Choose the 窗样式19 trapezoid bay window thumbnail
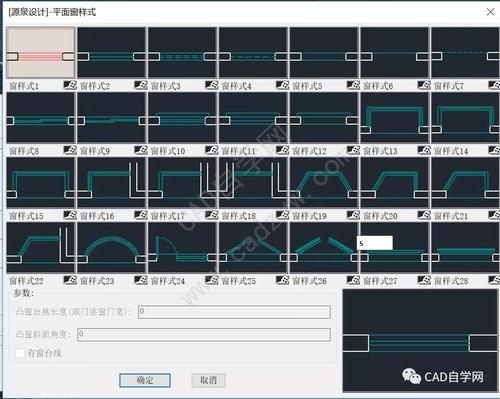Viewport: 500px width, 399px height. [x=324, y=183]
